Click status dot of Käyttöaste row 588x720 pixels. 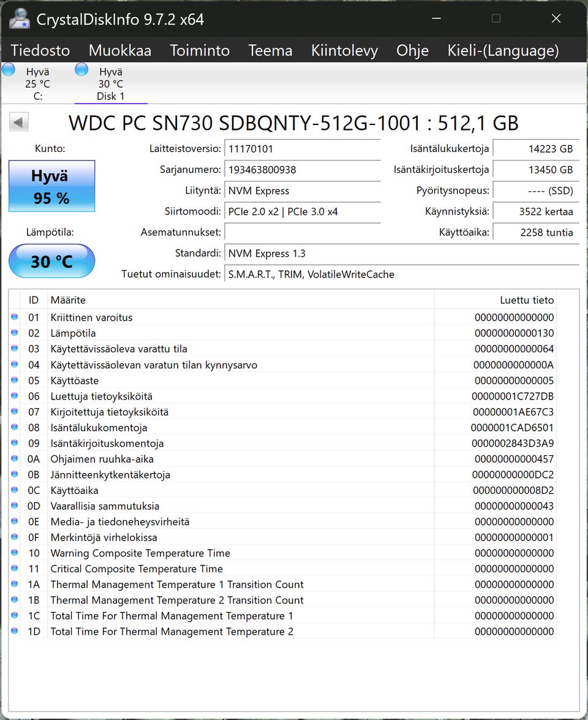(15, 380)
